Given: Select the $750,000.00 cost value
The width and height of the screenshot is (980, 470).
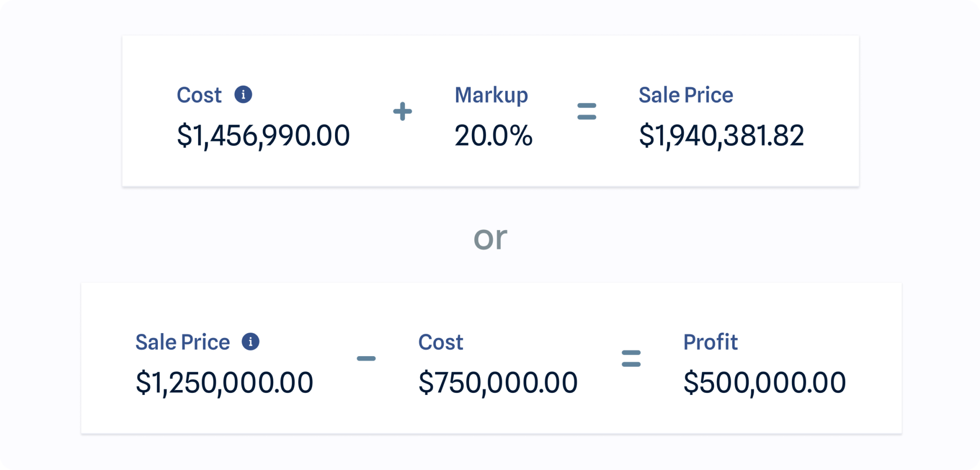Looking at the screenshot, I should (498, 383).
